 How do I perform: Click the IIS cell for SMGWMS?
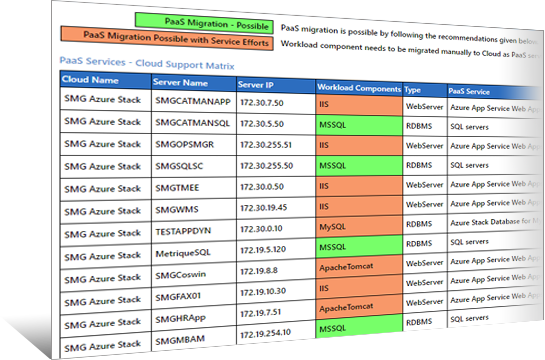tap(359, 206)
